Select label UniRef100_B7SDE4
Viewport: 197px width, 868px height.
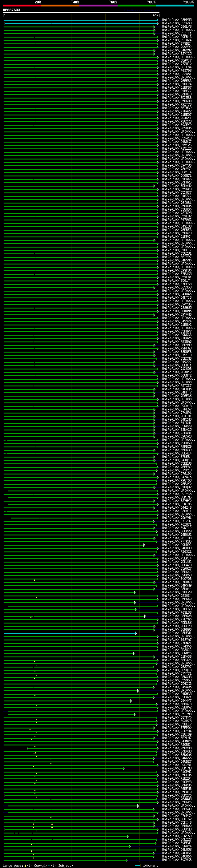point(177,43)
